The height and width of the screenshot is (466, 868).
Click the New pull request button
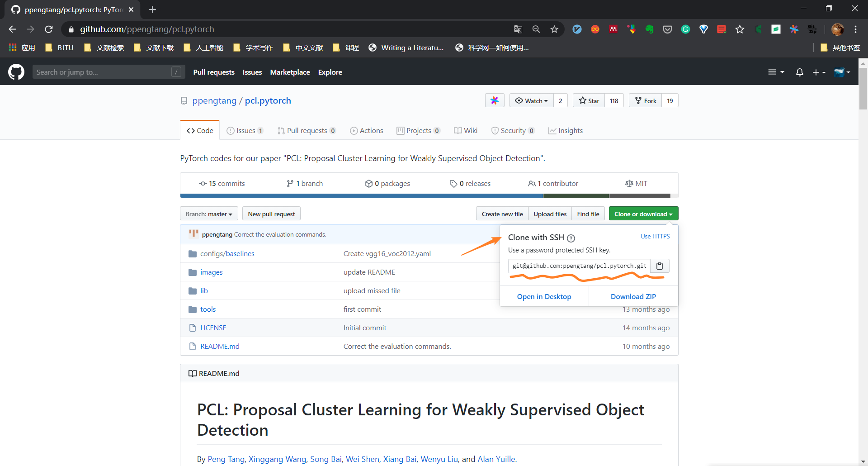click(271, 214)
